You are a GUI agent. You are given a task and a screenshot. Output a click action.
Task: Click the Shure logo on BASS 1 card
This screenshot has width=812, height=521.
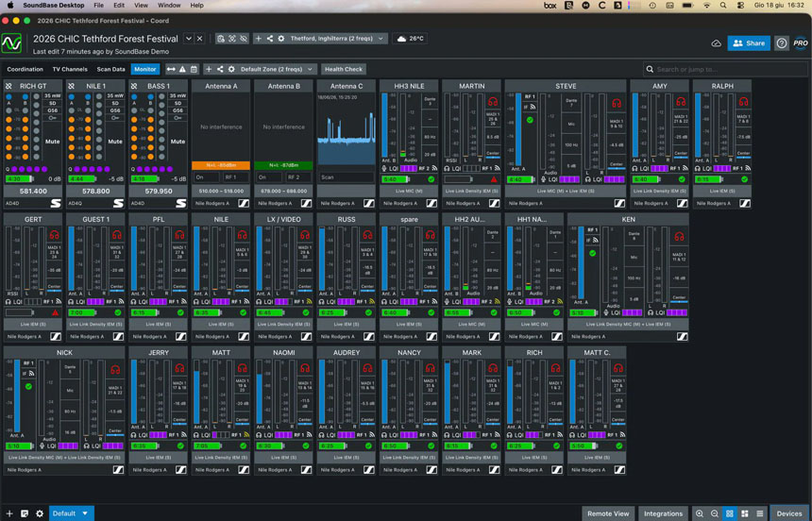180,204
